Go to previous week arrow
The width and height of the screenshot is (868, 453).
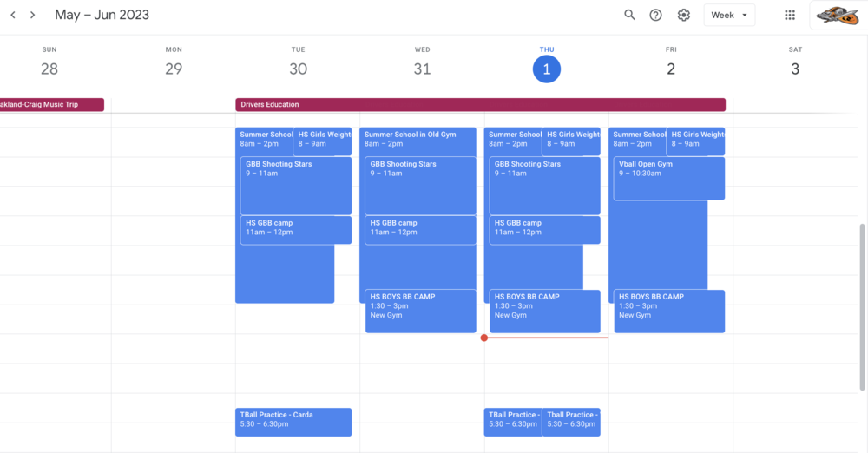click(x=13, y=15)
